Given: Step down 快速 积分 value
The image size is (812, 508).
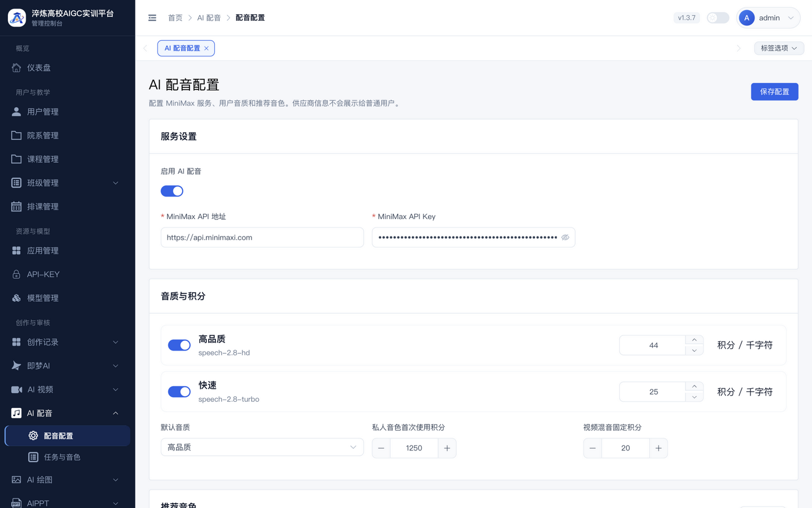Looking at the screenshot, I should [x=694, y=397].
